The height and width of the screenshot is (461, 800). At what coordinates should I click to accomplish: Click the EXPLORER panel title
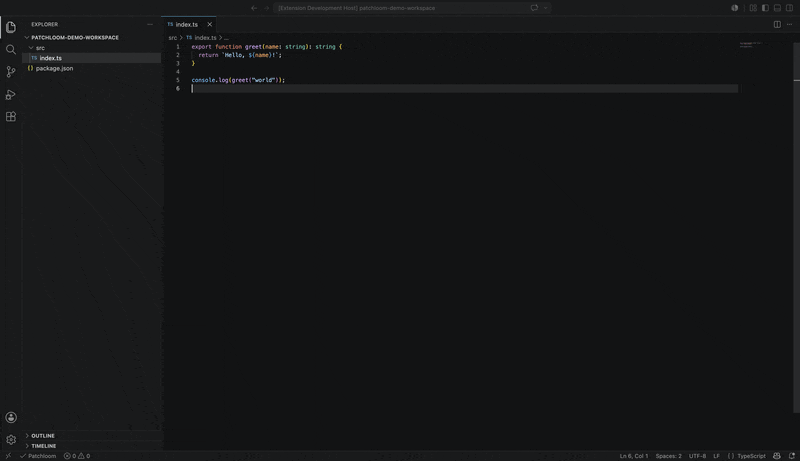tap(44, 24)
